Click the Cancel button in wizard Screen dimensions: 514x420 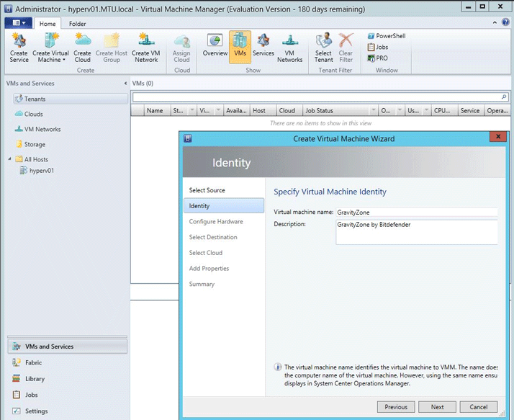click(479, 407)
